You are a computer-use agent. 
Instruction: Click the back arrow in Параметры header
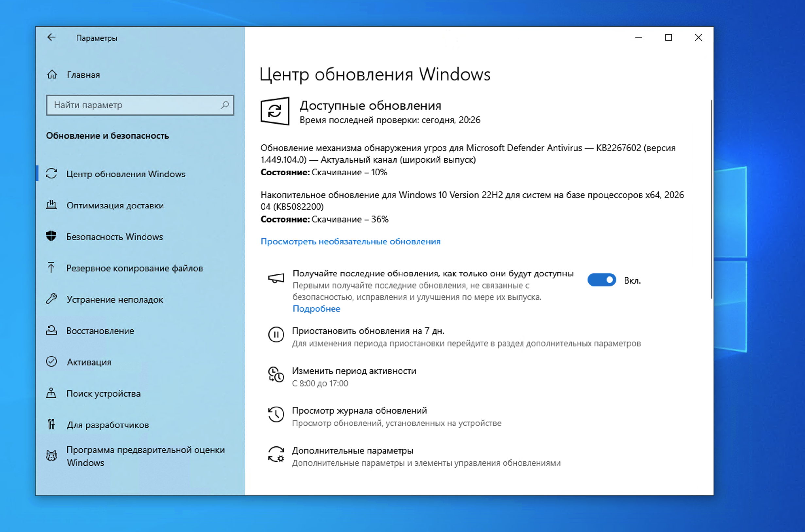click(x=51, y=37)
